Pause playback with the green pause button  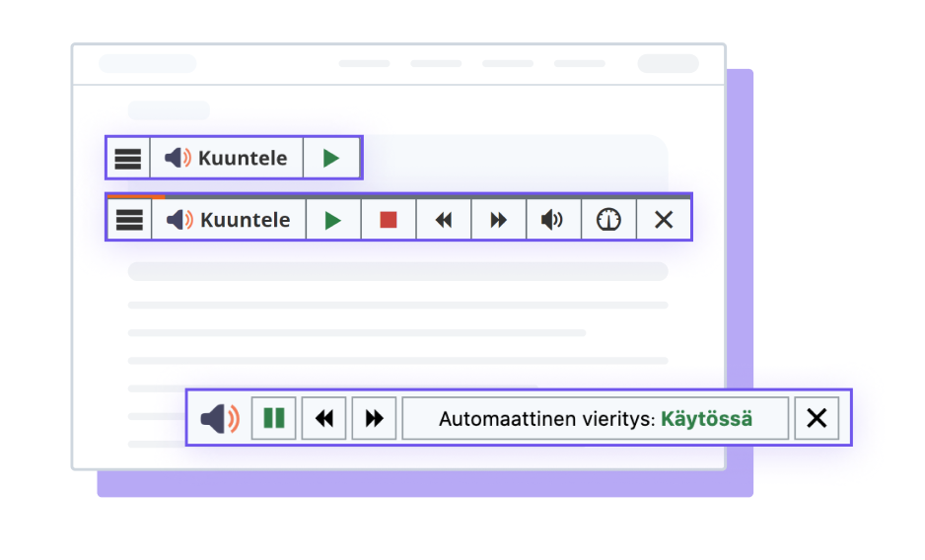tap(274, 418)
